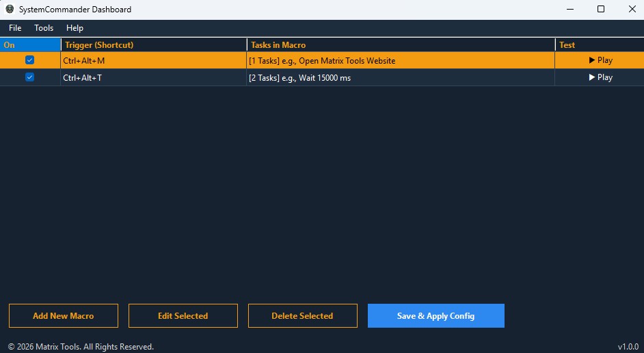This screenshot has width=644, height=353.
Task: Open the Help menu
Action: (x=75, y=28)
